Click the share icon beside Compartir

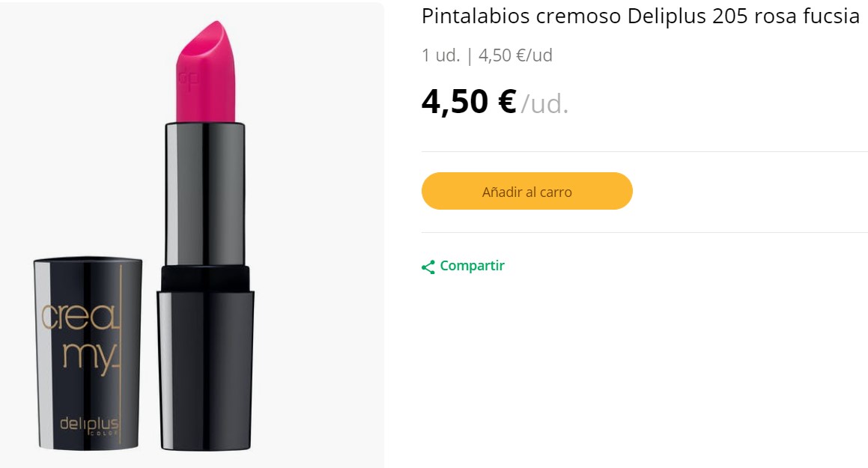428,267
